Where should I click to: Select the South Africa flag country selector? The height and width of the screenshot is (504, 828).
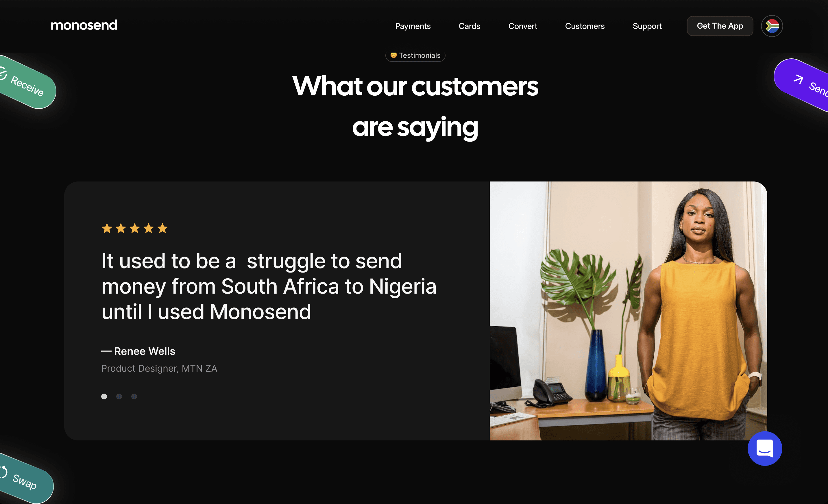pos(772,26)
